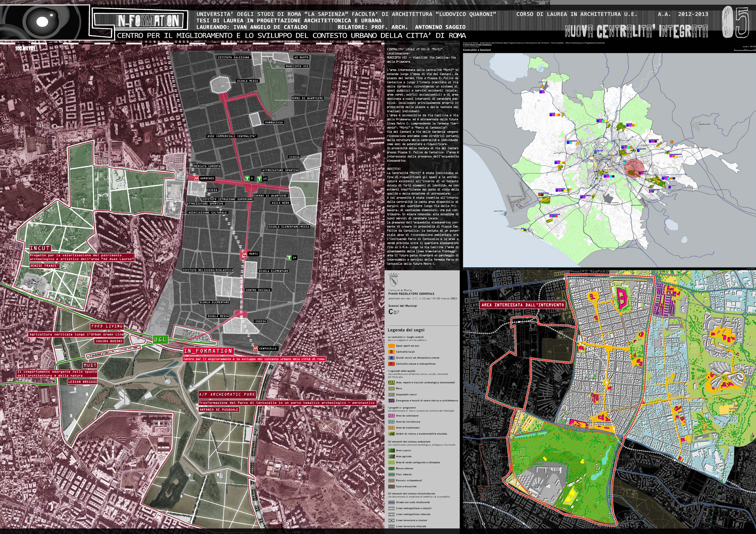Click the green tram T icon numbered 14
756x534 pixels.
pyautogui.click(x=289, y=258)
